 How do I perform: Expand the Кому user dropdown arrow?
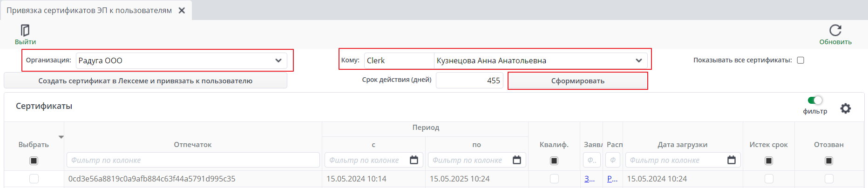point(639,60)
